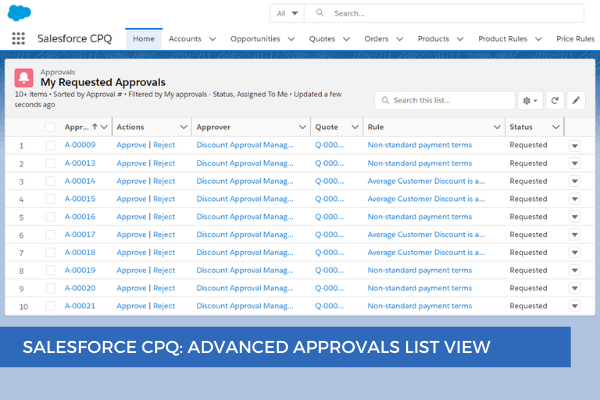Open Actions column header menu
The image size is (600, 400).
(x=184, y=127)
